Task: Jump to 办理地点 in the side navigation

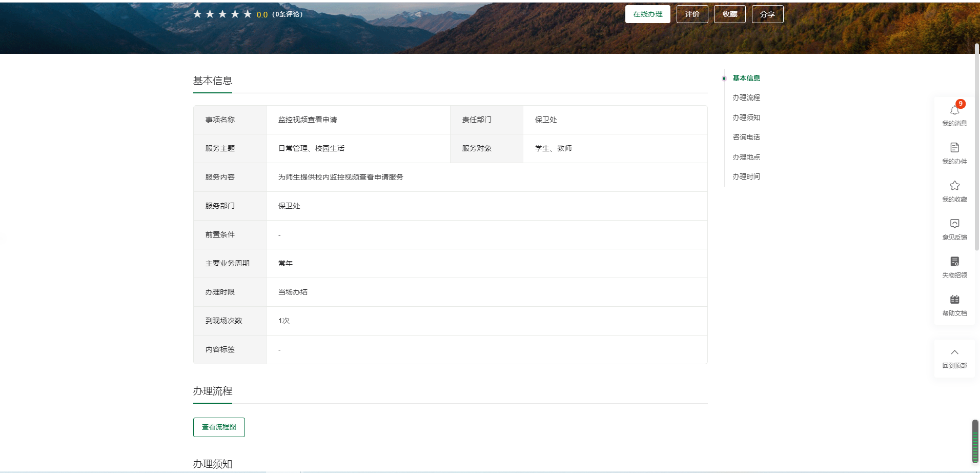Action: click(x=746, y=157)
